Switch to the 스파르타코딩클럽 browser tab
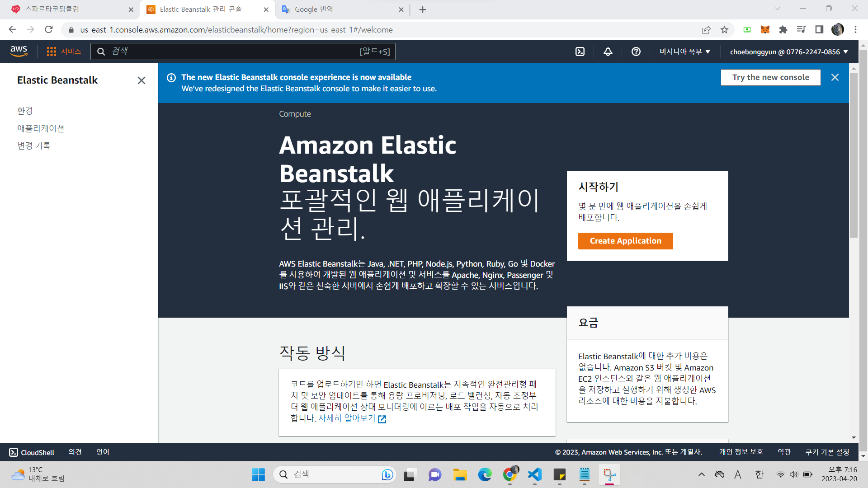The image size is (868, 488). pyautogui.click(x=70, y=9)
